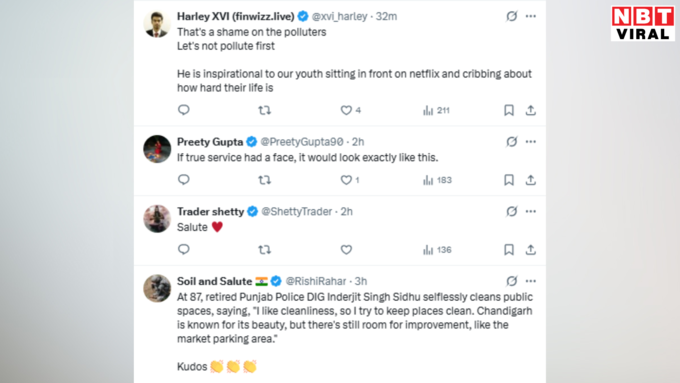Bookmark Harley XVI's tweet
The width and height of the screenshot is (680, 383).
[509, 110]
